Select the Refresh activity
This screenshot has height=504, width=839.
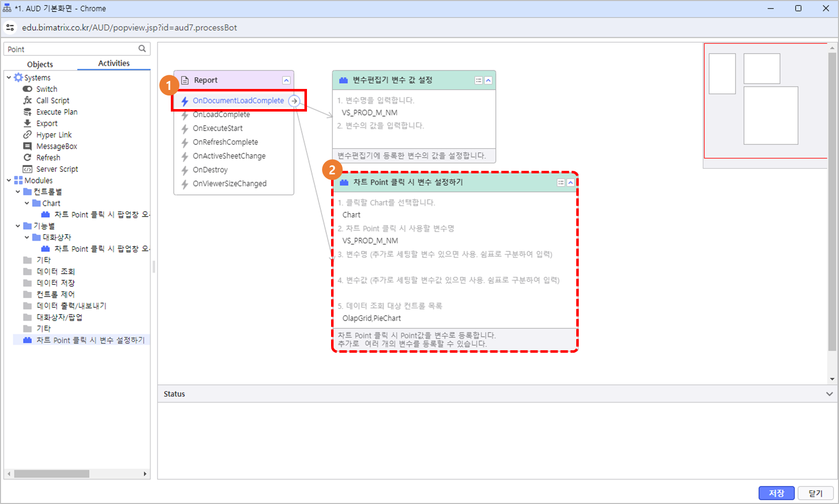tap(48, 158)
